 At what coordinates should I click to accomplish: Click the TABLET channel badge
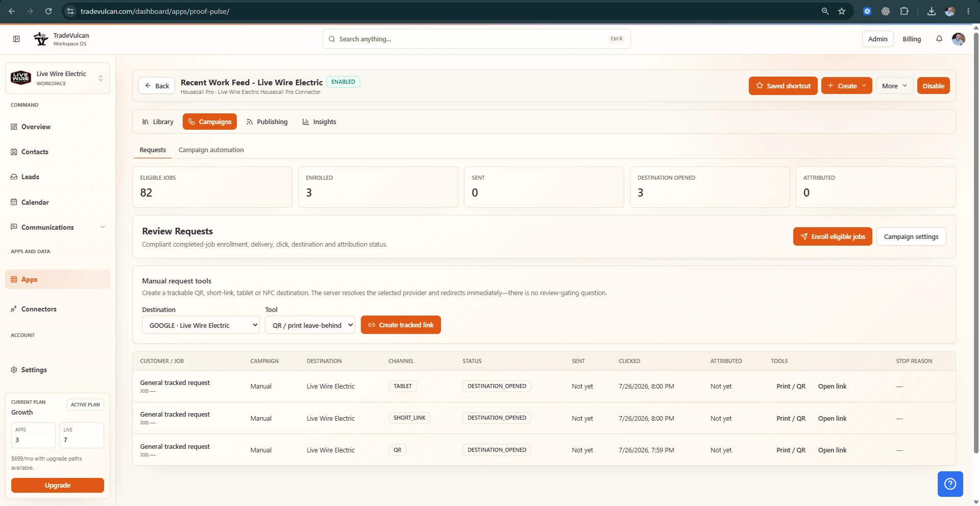pos(402,386)
